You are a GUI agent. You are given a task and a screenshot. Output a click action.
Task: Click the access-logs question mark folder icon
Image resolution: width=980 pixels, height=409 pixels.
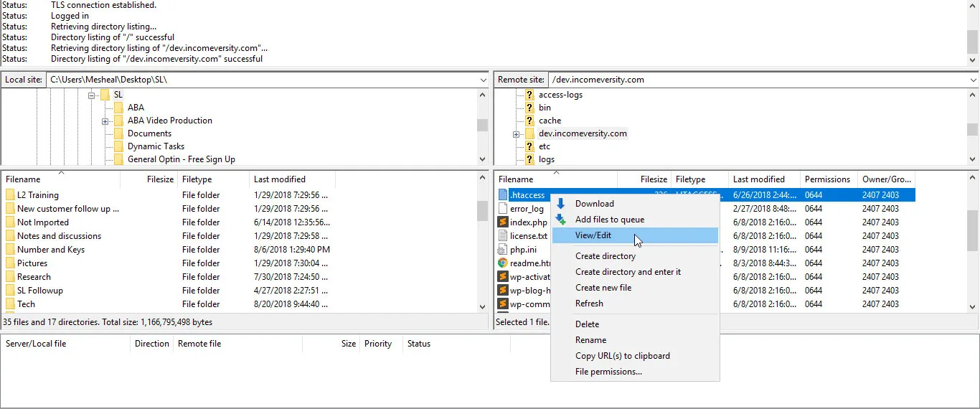pos(529,95)
